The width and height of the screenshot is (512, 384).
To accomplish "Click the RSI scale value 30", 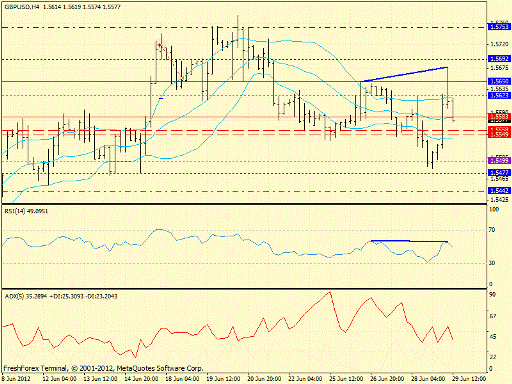I will 492,263.
